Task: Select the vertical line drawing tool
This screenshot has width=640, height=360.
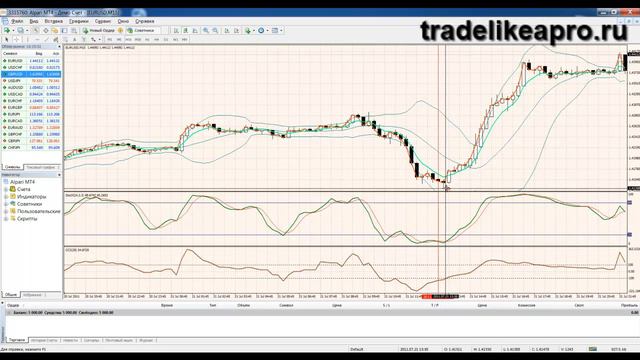Action: point(28,40)
